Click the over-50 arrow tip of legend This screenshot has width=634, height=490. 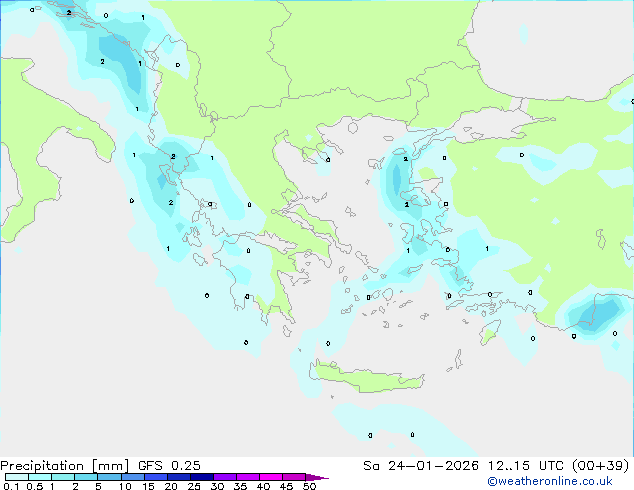pyautogui.click(x=317, y=477)
